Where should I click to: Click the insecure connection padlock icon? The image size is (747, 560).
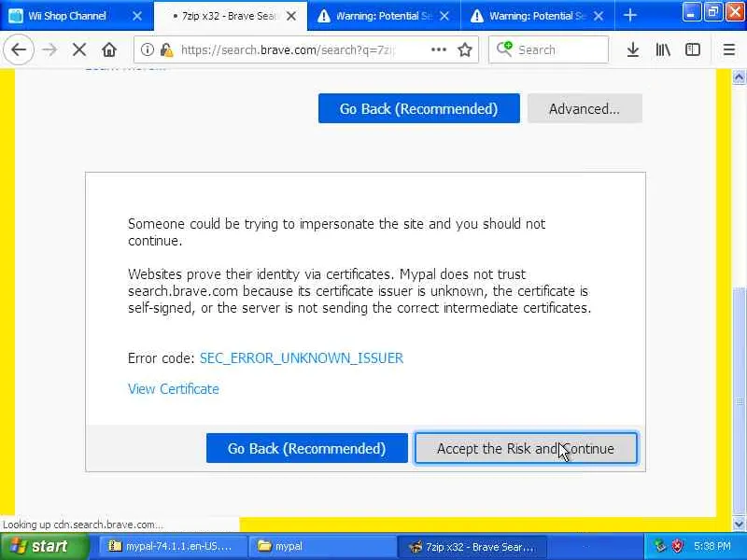click(166, 49)
